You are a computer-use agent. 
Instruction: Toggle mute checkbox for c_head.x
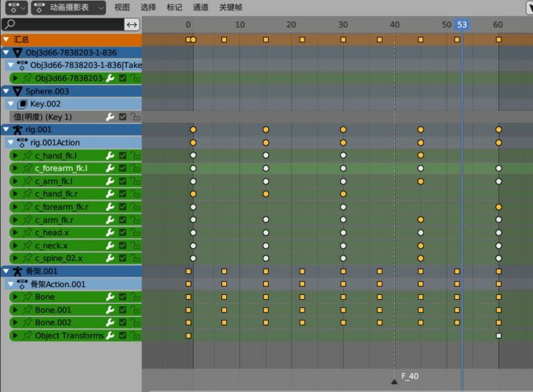123,232
